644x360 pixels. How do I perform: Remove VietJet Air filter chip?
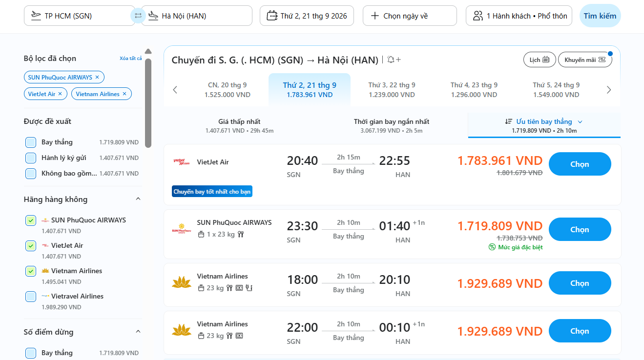tap(60, 94)
